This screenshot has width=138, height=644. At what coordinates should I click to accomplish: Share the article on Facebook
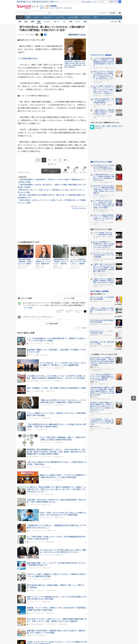pyautogui.click(x=45, y=35)
